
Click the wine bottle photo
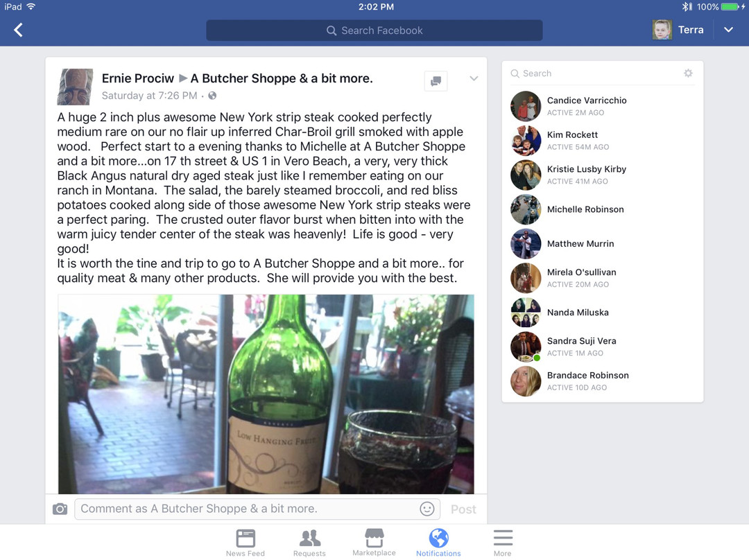(x=266, y=394)
